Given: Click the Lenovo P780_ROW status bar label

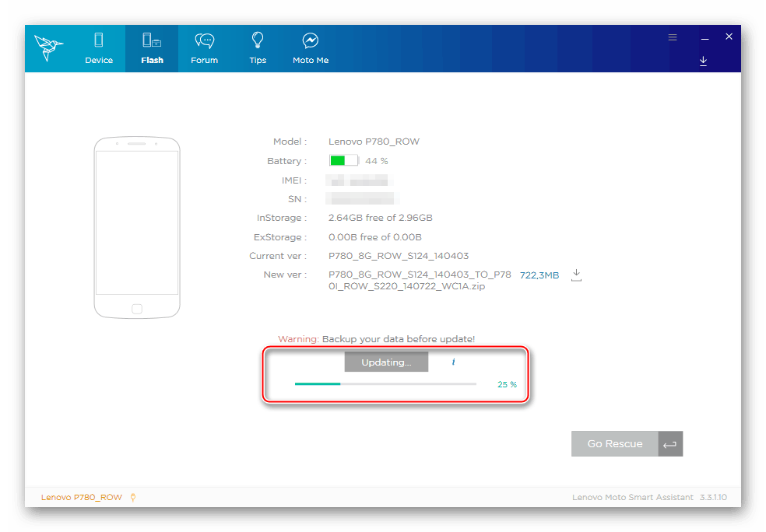Looking at the screenshot, I should coord(81,497).
